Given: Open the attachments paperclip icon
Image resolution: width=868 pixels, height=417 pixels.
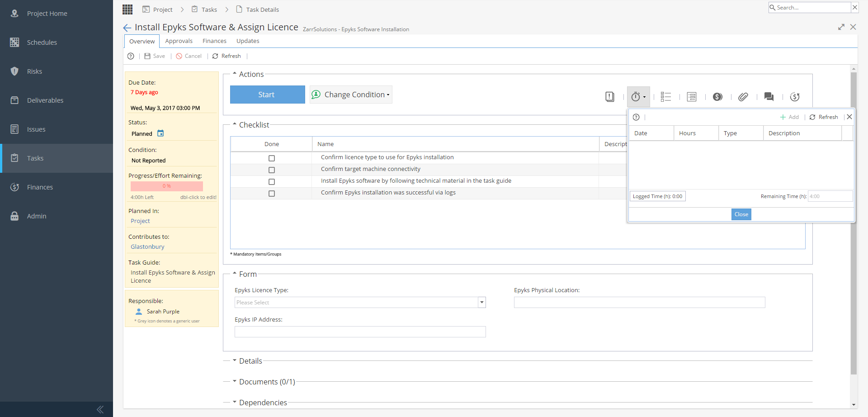Looking at the screenshot, I should (743, 97).
